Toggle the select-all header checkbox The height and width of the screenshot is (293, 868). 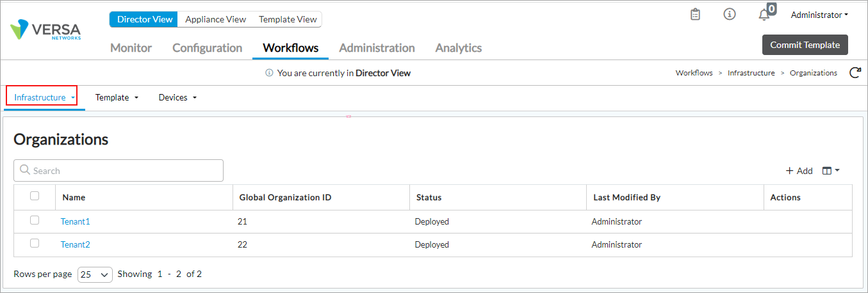(x=35, y=196)
